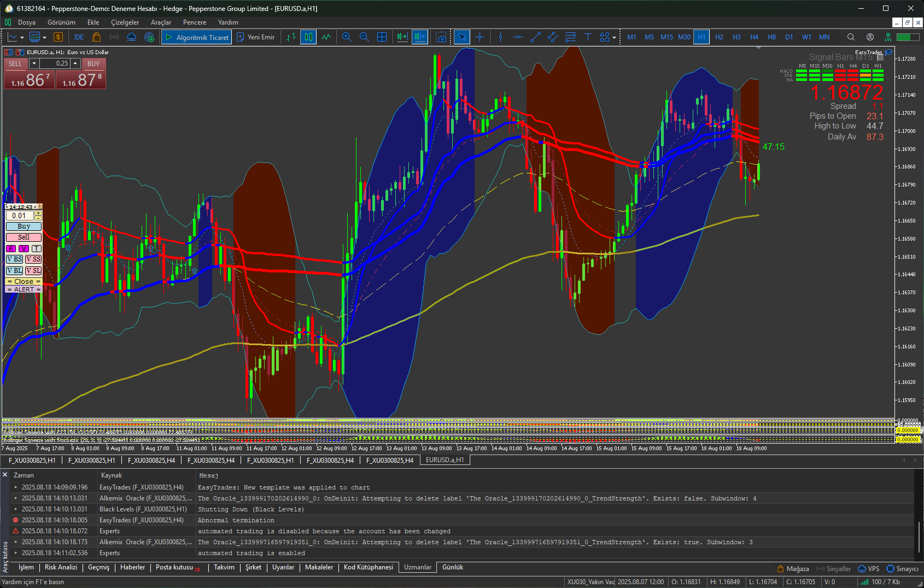Click the Yeni Emir button
Screen dimensions: 924x588
tap(255, 37)
